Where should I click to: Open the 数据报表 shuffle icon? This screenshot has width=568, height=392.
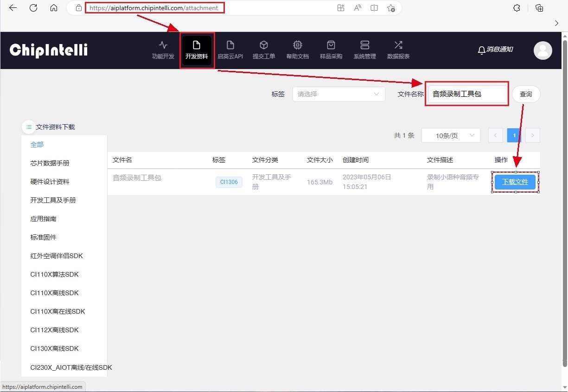point(398,45)
